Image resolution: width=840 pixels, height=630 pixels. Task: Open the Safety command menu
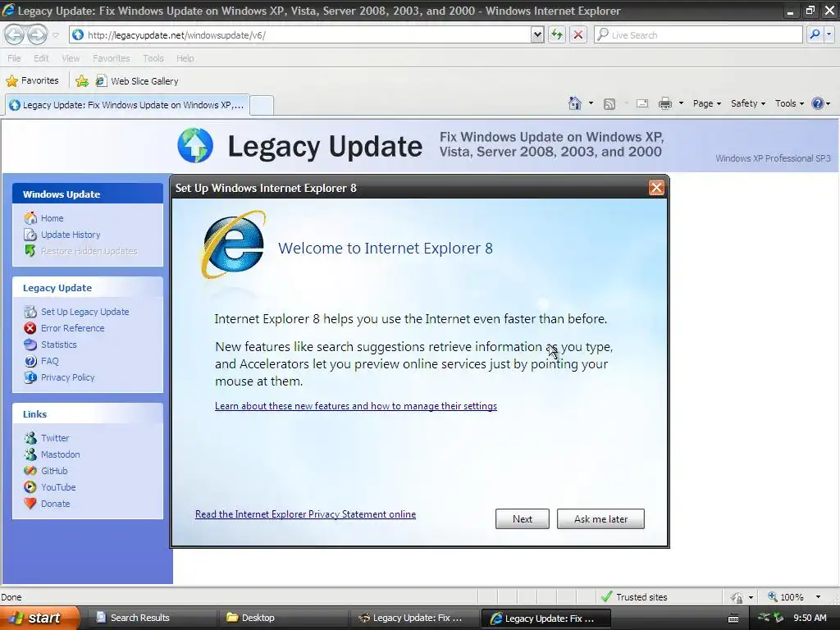(x=748, y=103)
